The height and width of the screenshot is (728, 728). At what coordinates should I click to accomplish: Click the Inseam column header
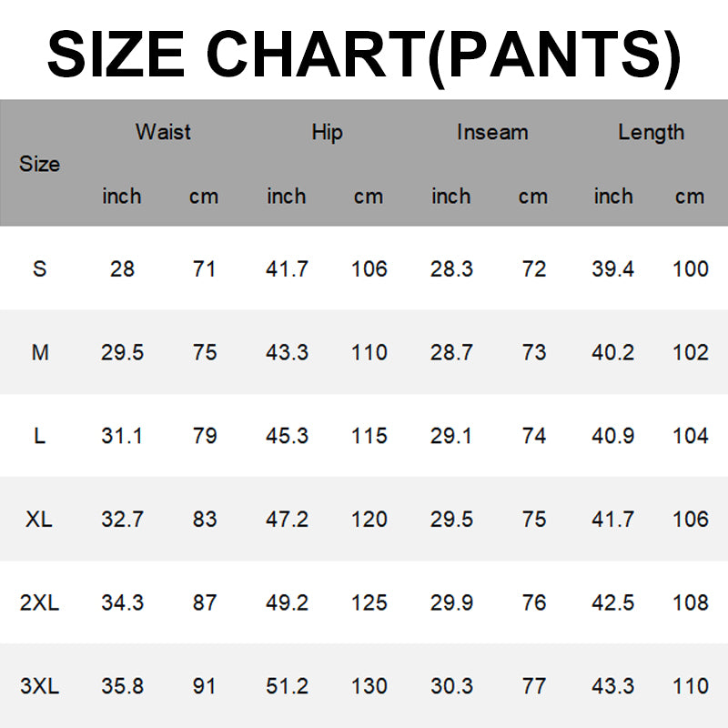click(x=491, y=132)
